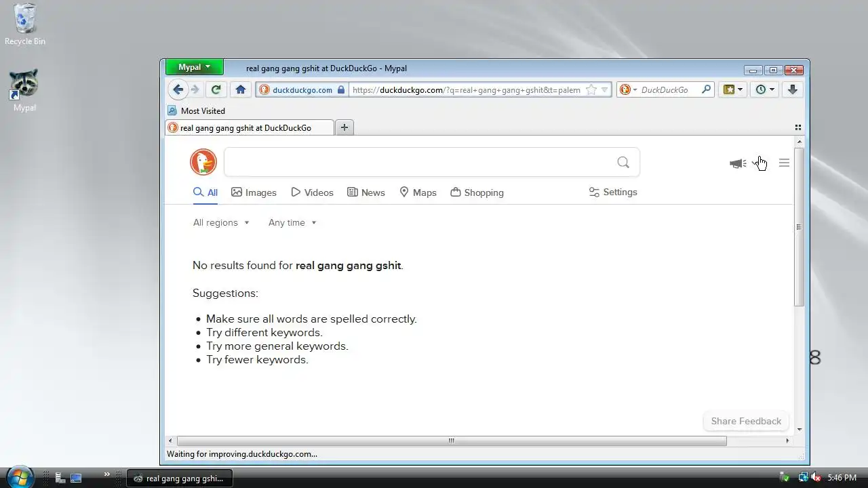Click the 5:46 PM taskbar clock
The height and width of the screenshot is (488, 868).
point(842,478)
